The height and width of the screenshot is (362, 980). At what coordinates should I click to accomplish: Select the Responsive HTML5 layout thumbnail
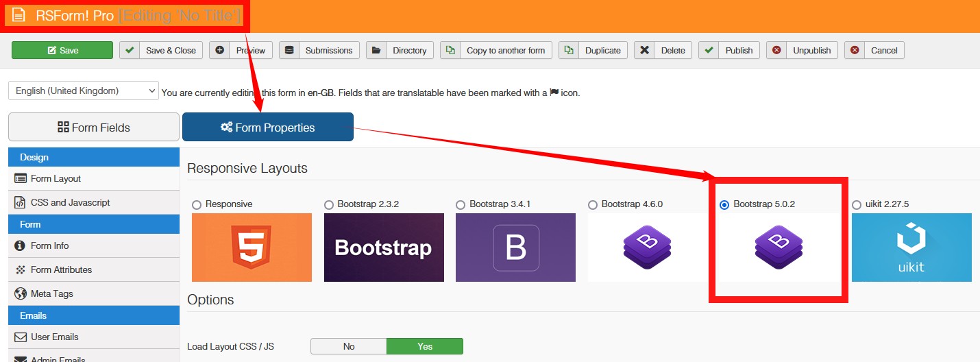coord(252,248)
